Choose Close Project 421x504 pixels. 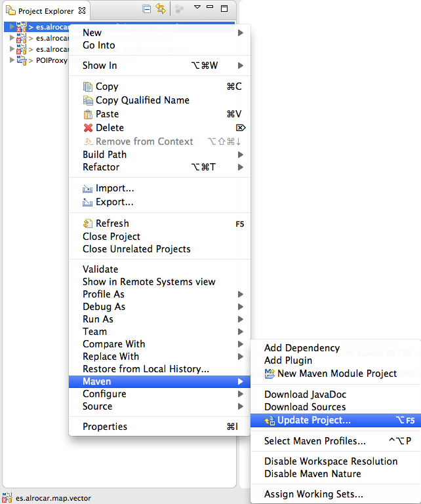[159, 237]
